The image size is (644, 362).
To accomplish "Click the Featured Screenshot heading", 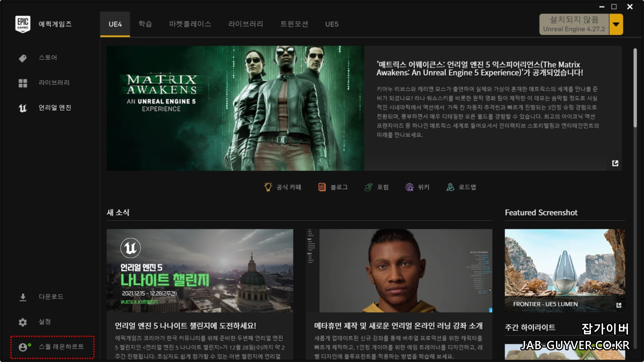I will point(541,212).
